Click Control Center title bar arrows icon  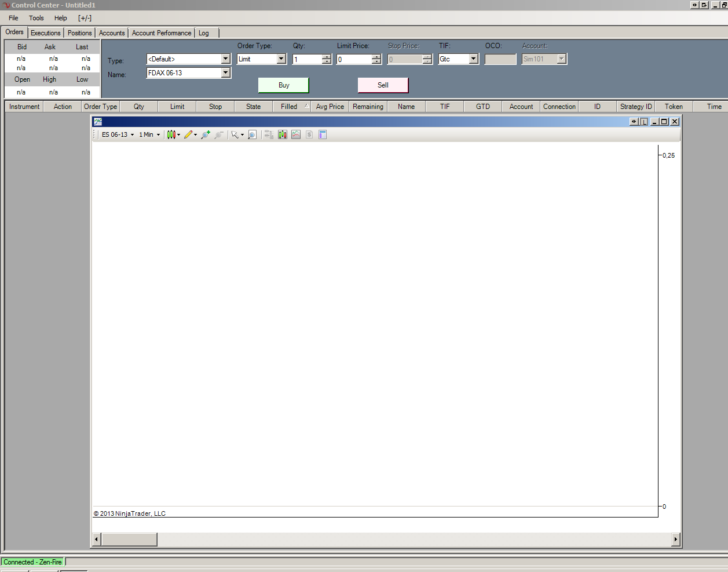click(x=694, y=5)
